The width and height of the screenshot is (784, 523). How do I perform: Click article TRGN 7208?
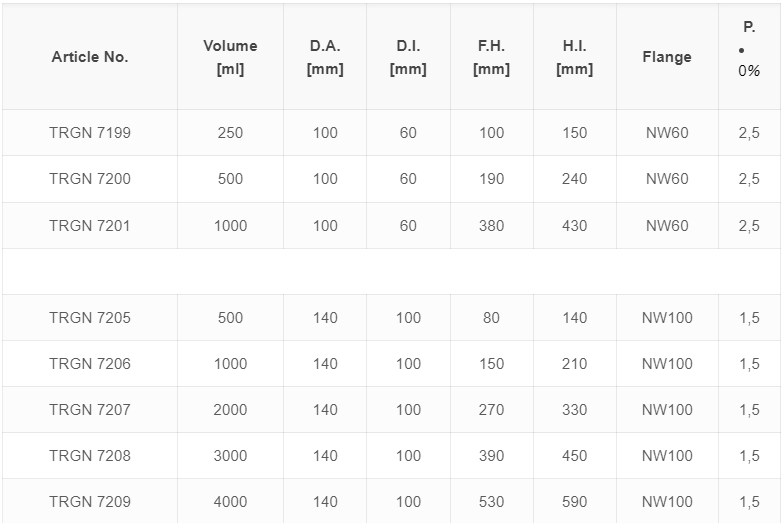pos(90,456)
